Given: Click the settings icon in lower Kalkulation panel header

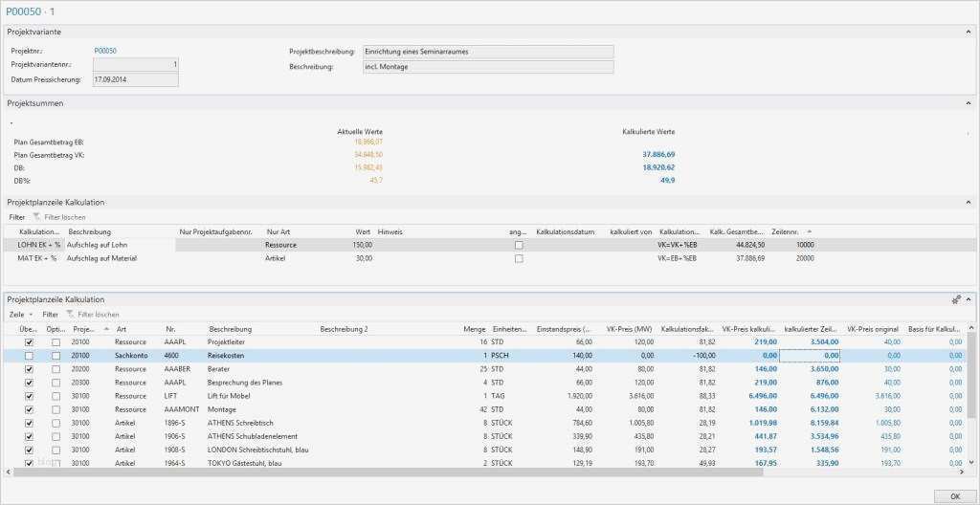Looking at the screenshot, I should coord(955,299).
